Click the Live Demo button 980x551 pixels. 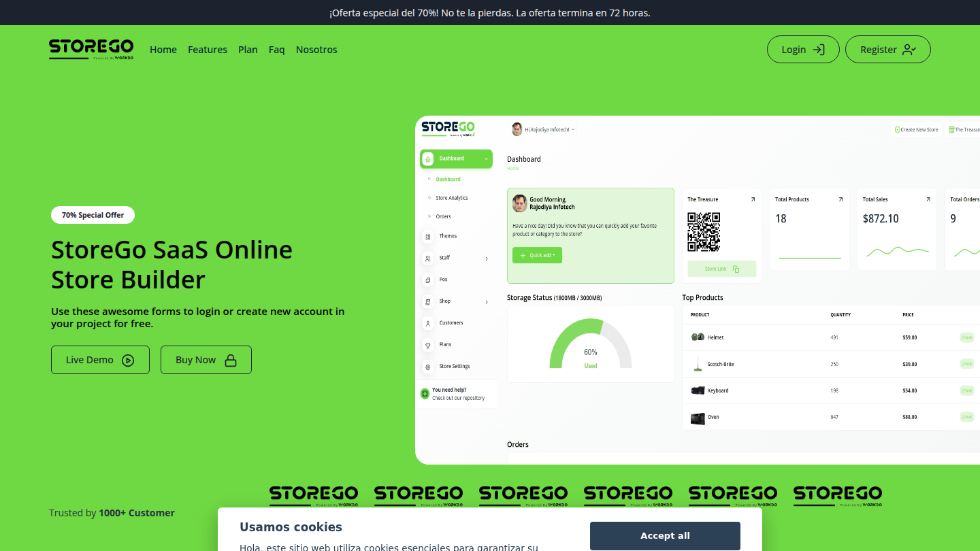click(x=100, y=359)
